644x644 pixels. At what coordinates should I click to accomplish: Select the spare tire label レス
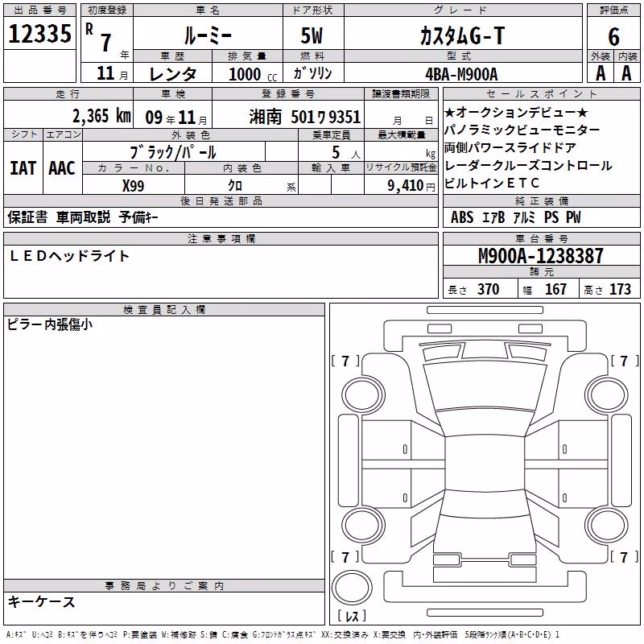352,615
